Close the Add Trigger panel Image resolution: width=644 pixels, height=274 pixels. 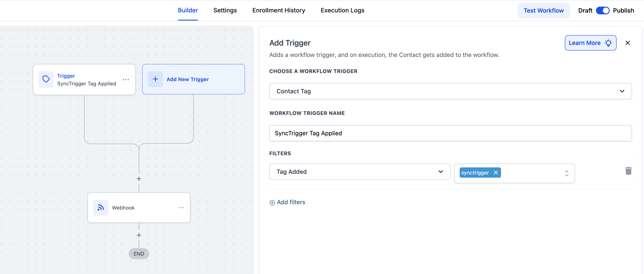point(628,43)
